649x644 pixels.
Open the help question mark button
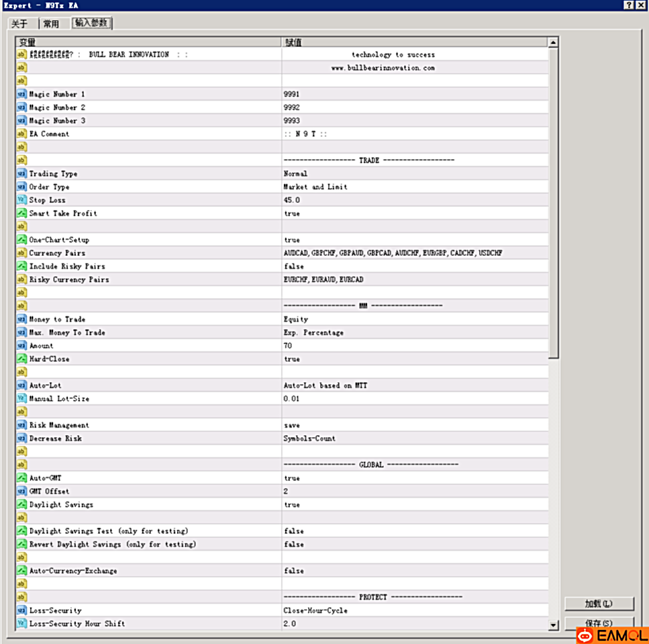pos(628,5)
